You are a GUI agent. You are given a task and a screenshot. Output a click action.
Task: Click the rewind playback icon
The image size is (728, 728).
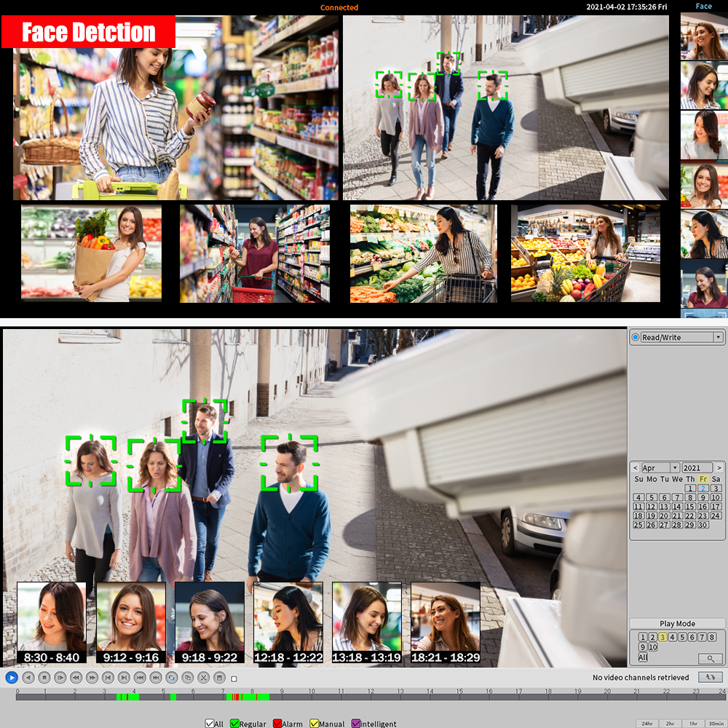pyautogui.click(x=76, y=677)
